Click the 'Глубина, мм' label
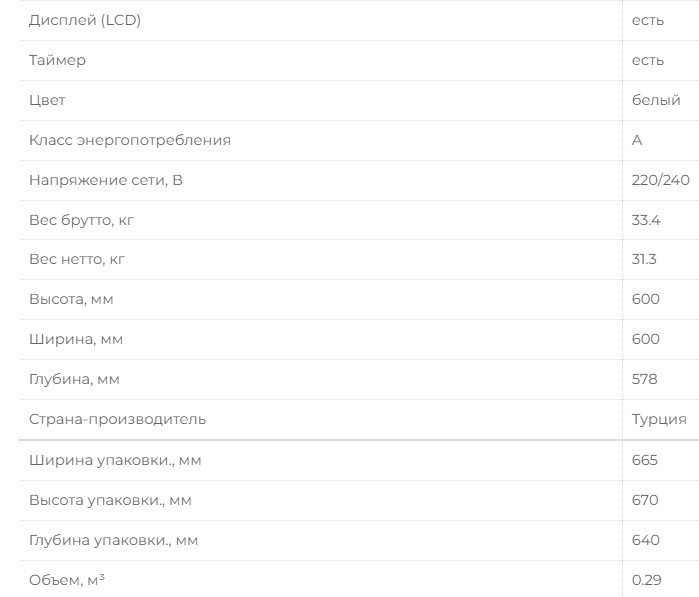 (x=75, y=379)
